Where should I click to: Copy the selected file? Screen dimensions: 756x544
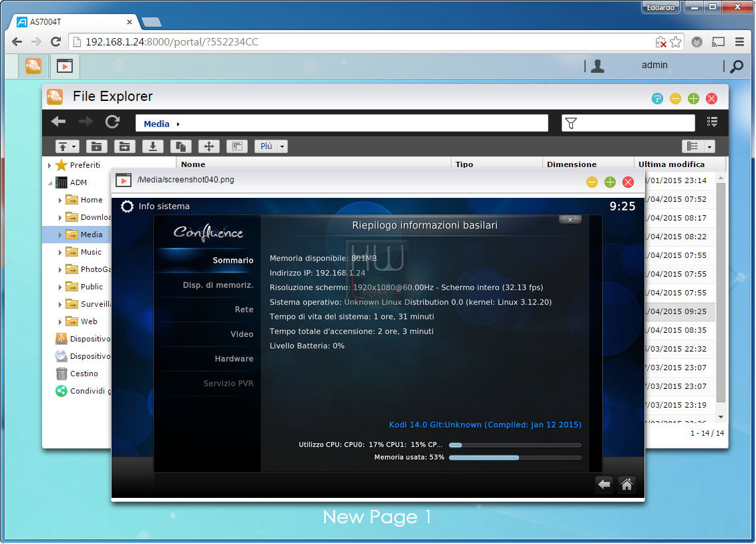point(181,146)
